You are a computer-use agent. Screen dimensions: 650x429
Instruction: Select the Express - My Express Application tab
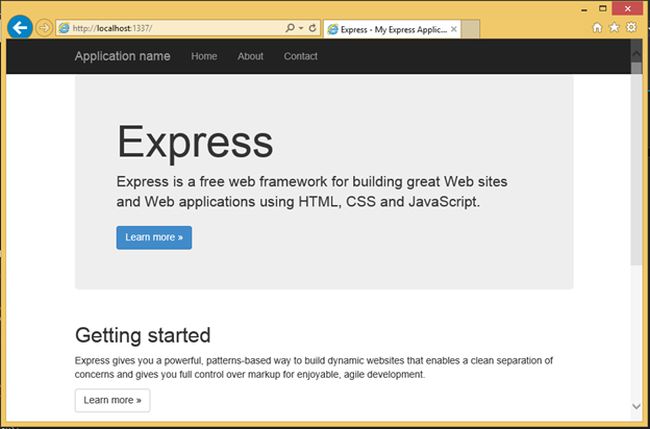point(392,29)
